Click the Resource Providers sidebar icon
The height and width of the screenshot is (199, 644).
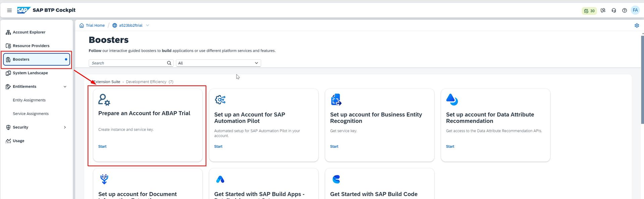(8, 46)
